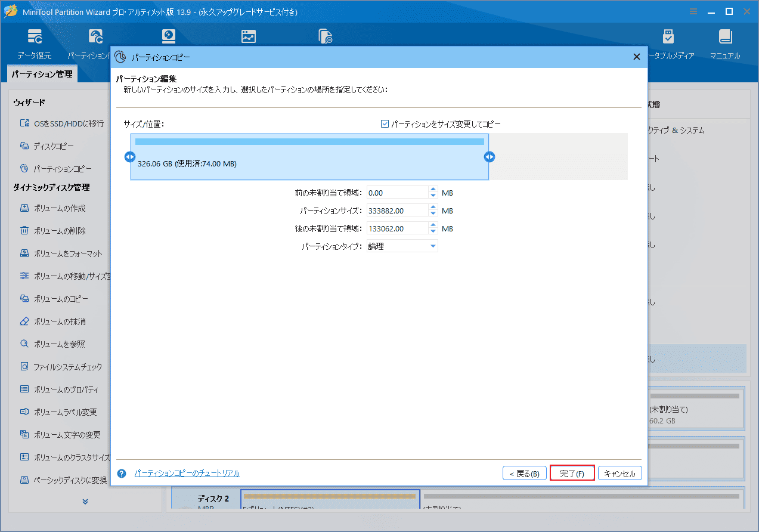The image size is (759, 532).
Task: Launch the ディスクコピー wizard
Action: pos(48,146)
